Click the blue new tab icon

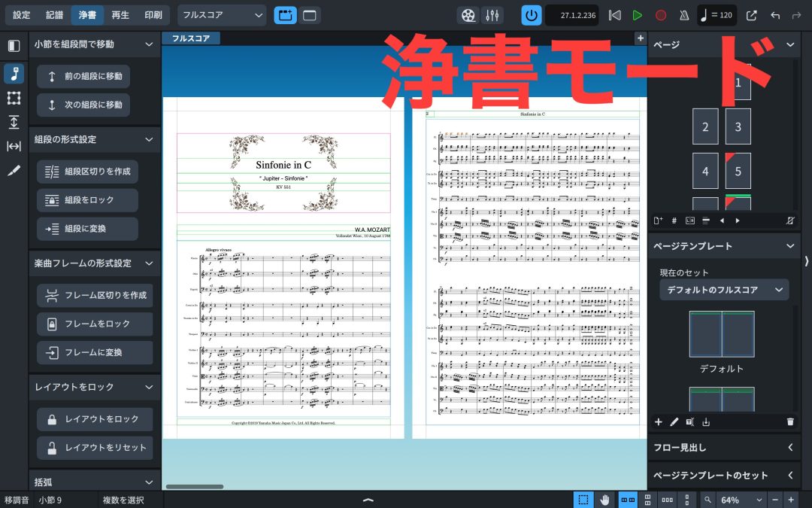(286, 16)
